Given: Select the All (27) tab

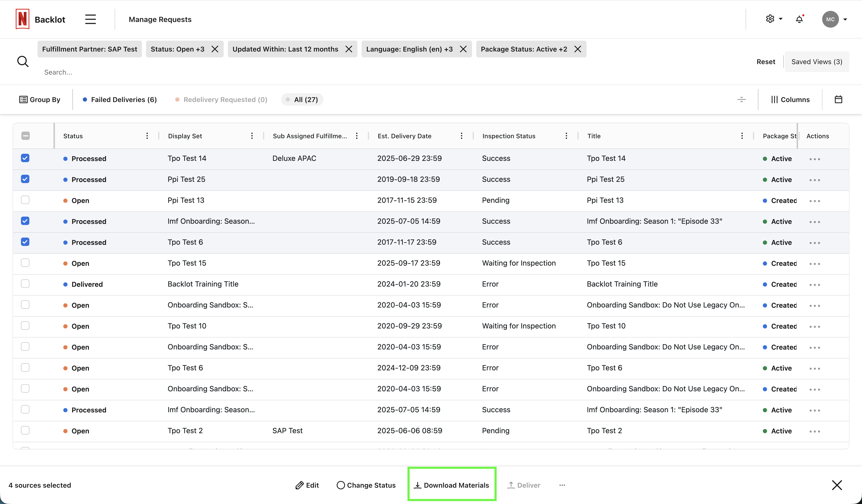Looking at the screenshot, I should (x=302, y=100).
